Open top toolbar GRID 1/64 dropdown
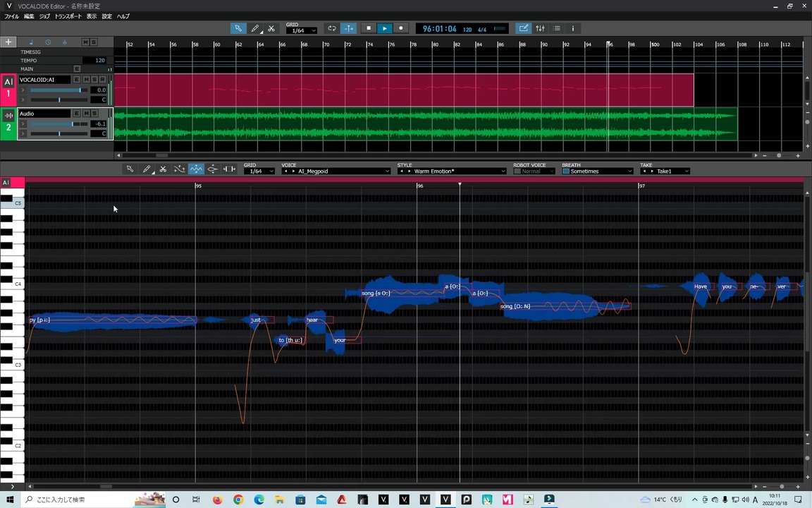The image size is (812, 508). [302, 30]
